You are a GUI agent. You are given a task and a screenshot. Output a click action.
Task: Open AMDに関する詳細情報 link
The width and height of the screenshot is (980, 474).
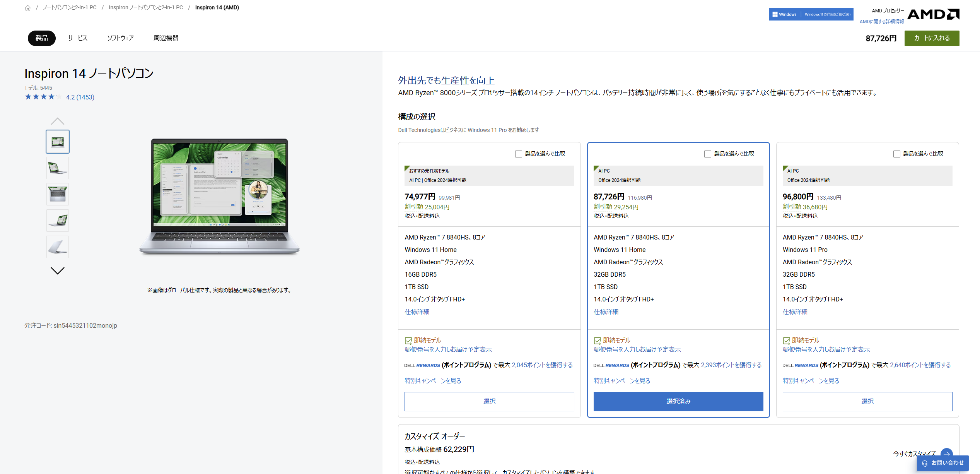(x=881, y=21)
